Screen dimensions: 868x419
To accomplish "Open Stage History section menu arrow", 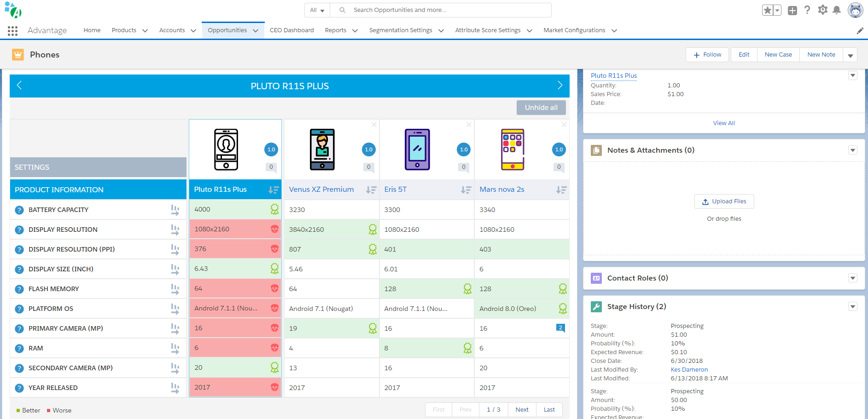I will click(x=853, y=306).
